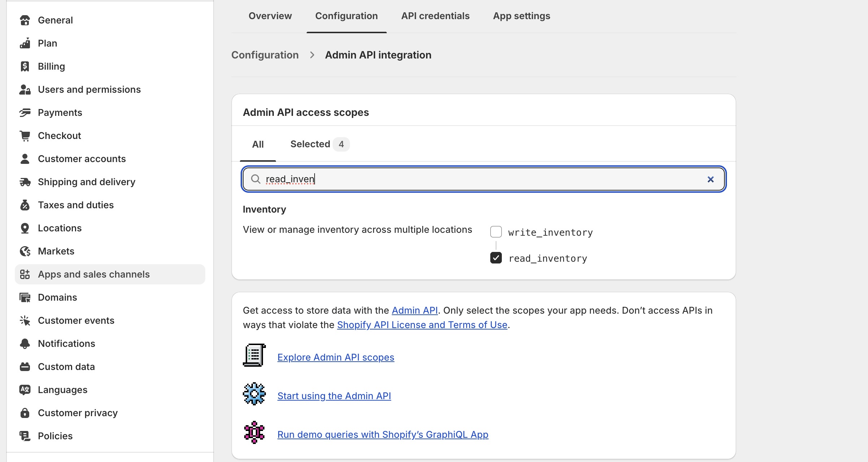Viewport: 868px width, 462px height.
Task: Click the Notifications bell icon
Action: (25, 344)
